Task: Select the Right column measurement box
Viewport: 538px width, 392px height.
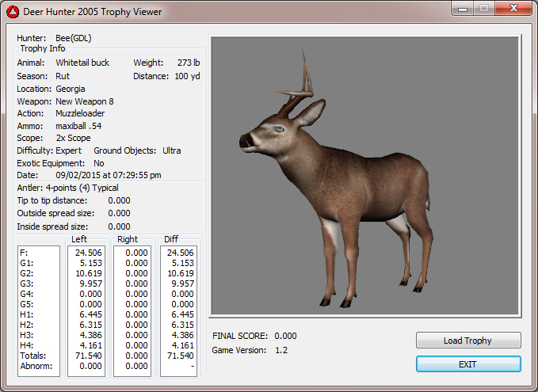Action: (x=133, y=309)
